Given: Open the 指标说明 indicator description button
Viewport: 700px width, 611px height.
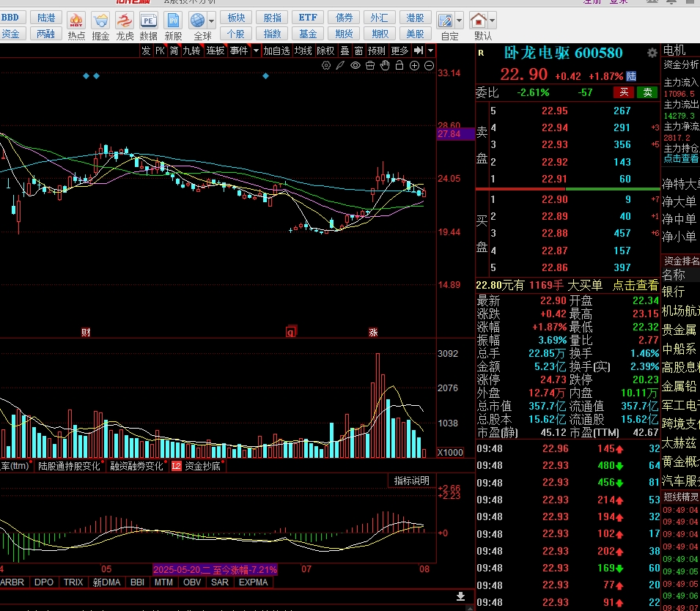Looking at the screenshot, I should (412, 481).
